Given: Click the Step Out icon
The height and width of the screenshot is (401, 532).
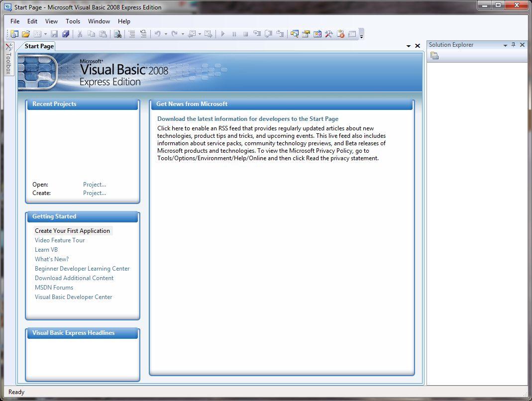Looking at the screenshot, I should pos(280,34).
